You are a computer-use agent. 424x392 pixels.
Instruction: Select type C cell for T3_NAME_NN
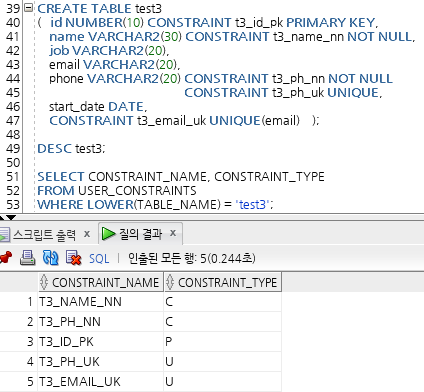click(222, 302)
